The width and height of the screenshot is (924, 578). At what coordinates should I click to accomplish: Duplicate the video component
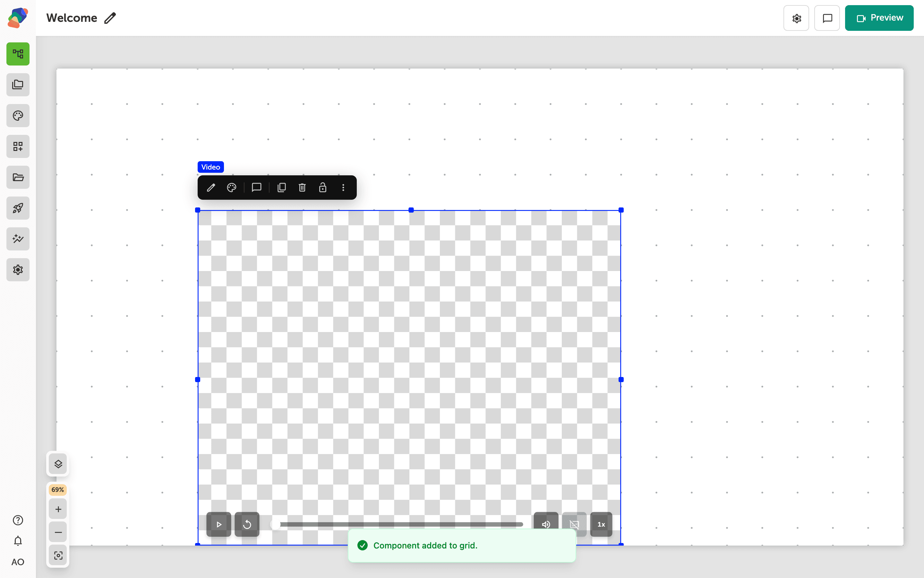click(x=282, y=187)
